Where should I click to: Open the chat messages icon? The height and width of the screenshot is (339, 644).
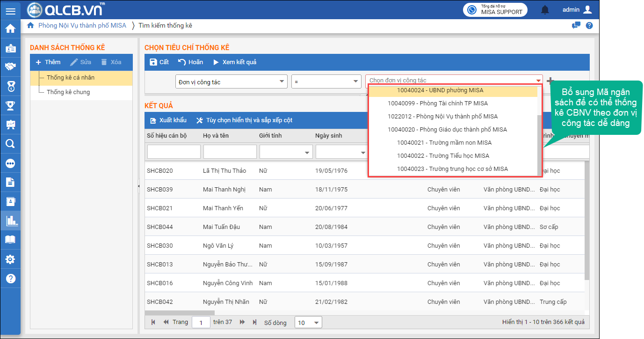(576, 26)
